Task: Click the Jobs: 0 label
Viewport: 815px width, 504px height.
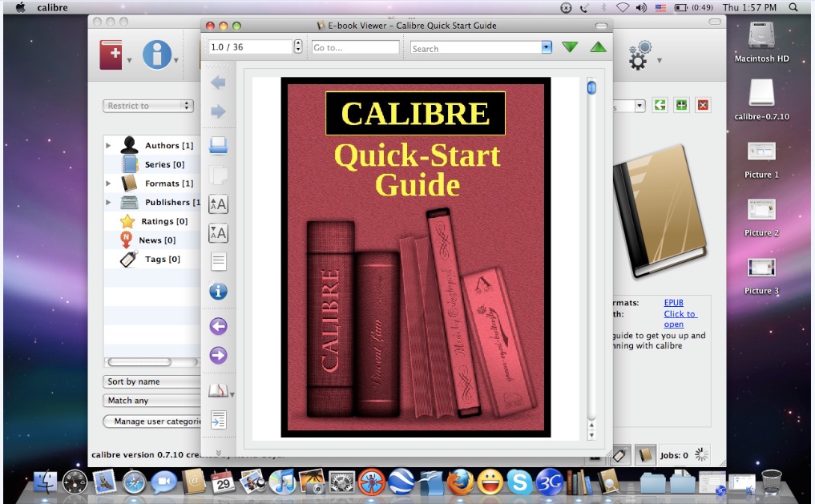Action: point(674,455)
